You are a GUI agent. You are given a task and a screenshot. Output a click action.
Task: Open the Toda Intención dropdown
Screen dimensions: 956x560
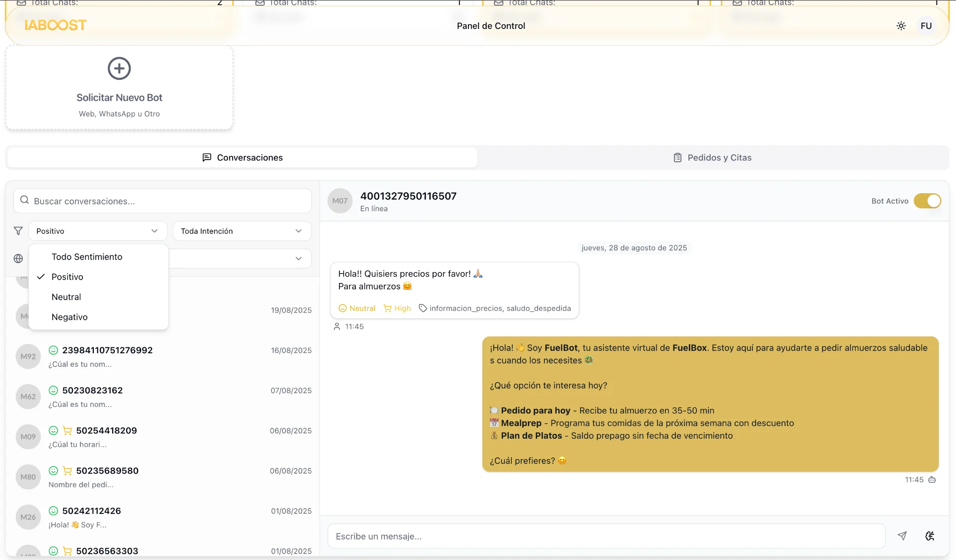[x=241, y=231]
